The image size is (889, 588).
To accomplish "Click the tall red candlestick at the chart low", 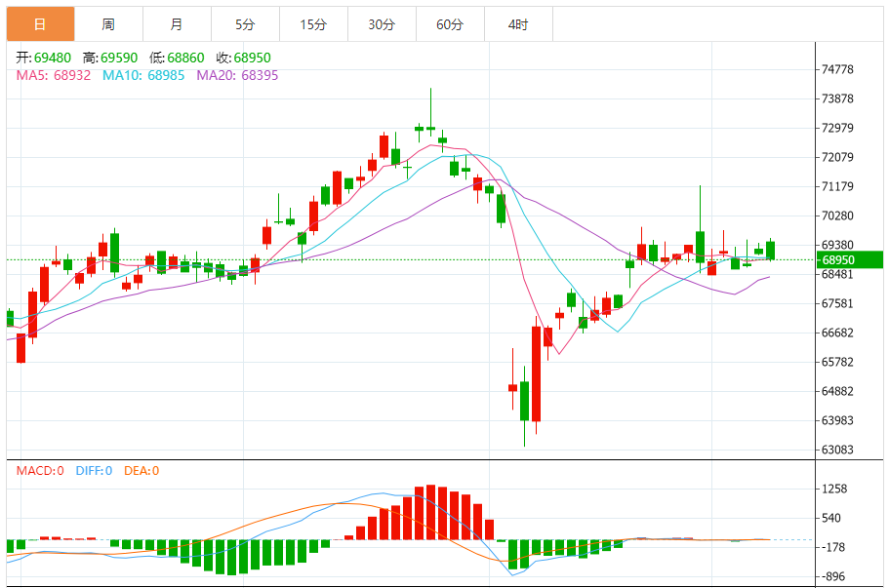I will point(537,373).
